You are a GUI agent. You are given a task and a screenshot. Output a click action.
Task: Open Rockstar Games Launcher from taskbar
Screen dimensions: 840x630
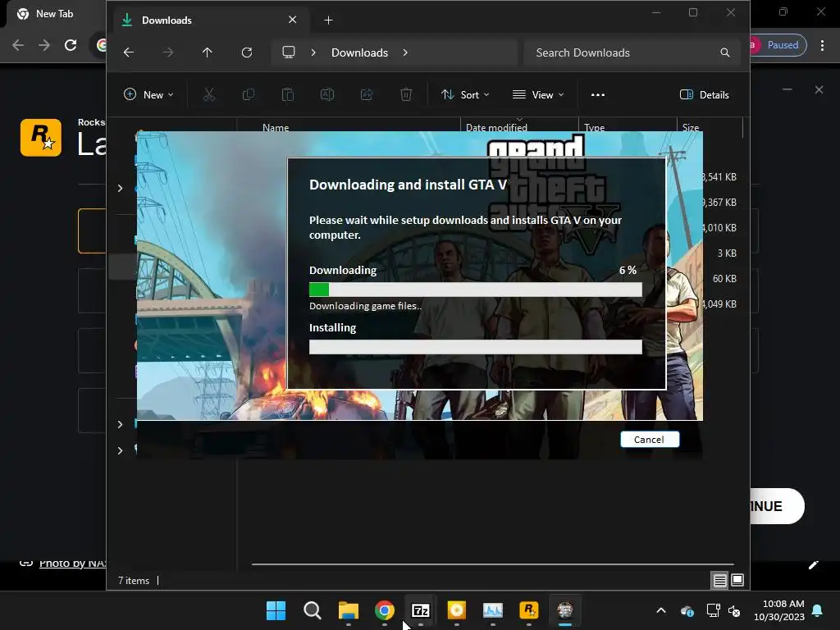(529, 610)
